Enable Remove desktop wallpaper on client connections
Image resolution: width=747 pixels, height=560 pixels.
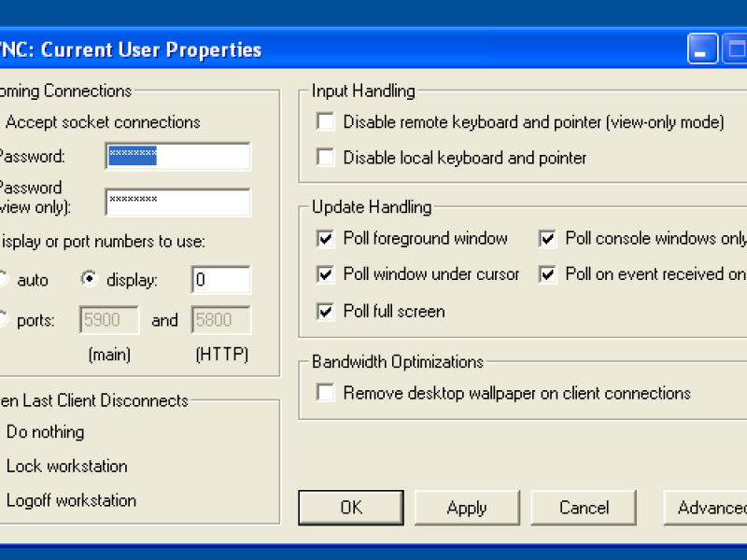[326, 393]
